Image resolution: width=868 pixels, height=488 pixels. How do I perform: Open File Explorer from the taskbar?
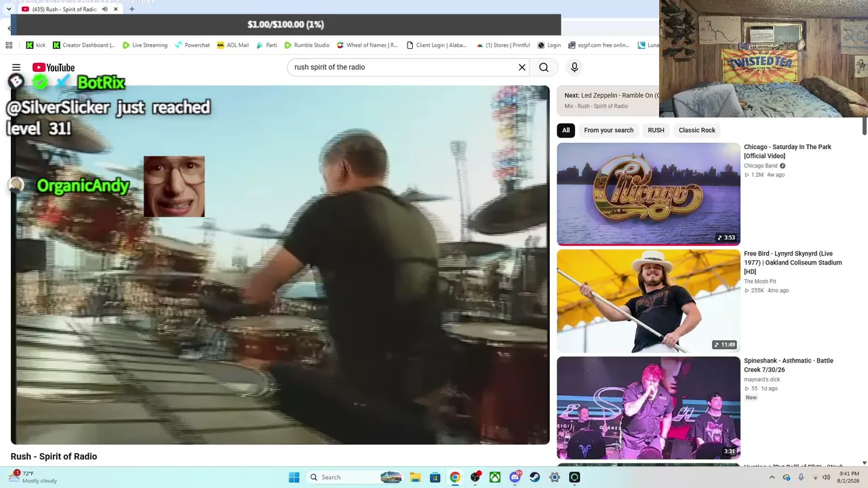(x=415, y=477)
